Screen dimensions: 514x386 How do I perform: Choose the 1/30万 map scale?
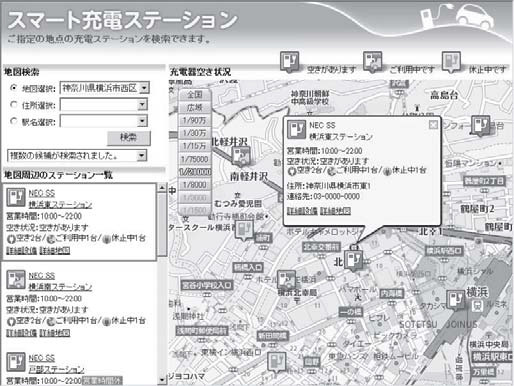tap(195, 133)
